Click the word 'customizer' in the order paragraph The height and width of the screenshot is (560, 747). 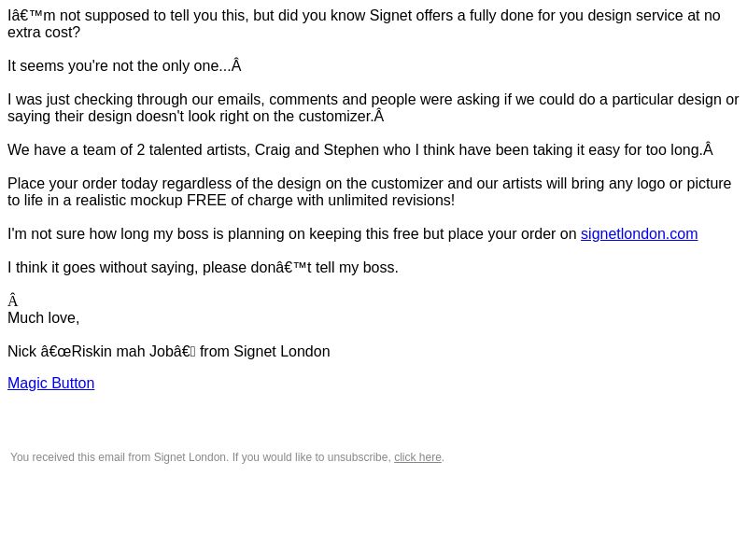click(x=406, y=183)
